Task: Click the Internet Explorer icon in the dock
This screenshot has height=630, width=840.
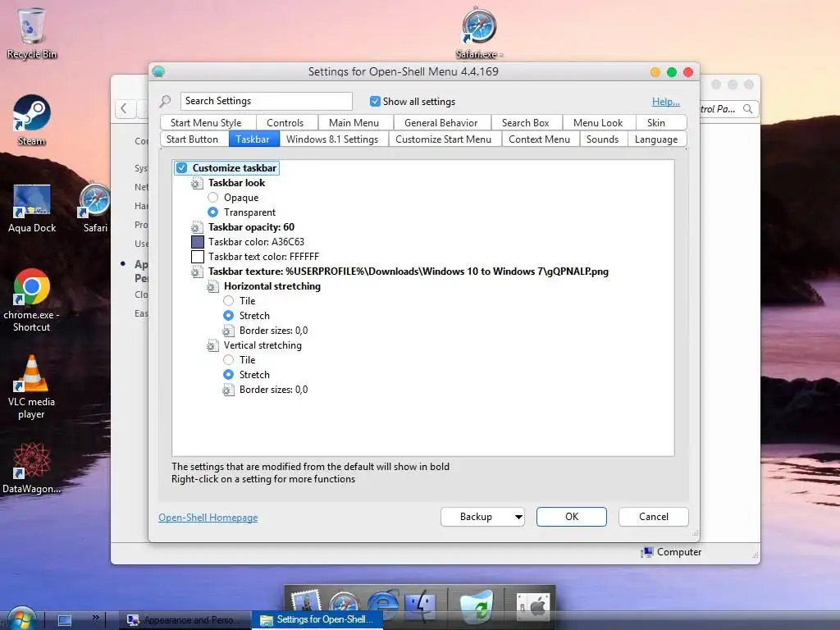Action: 382,605
